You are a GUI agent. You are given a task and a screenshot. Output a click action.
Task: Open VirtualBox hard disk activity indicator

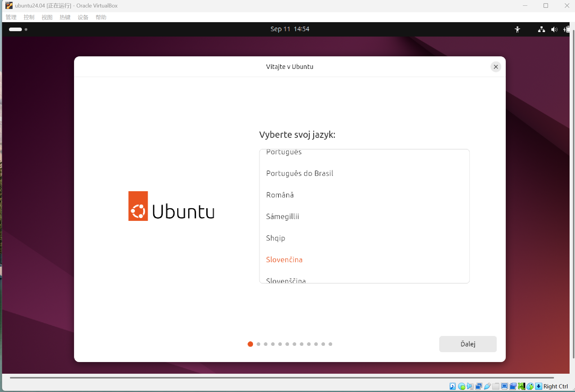click(453, 386)
